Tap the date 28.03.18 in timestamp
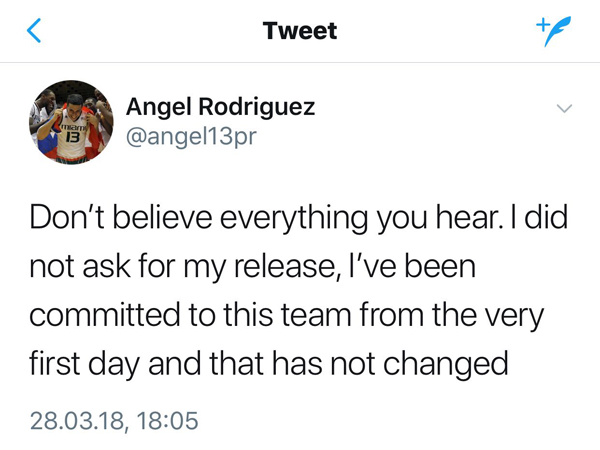This screenshot has width=600, height=450. pos(78,420)
